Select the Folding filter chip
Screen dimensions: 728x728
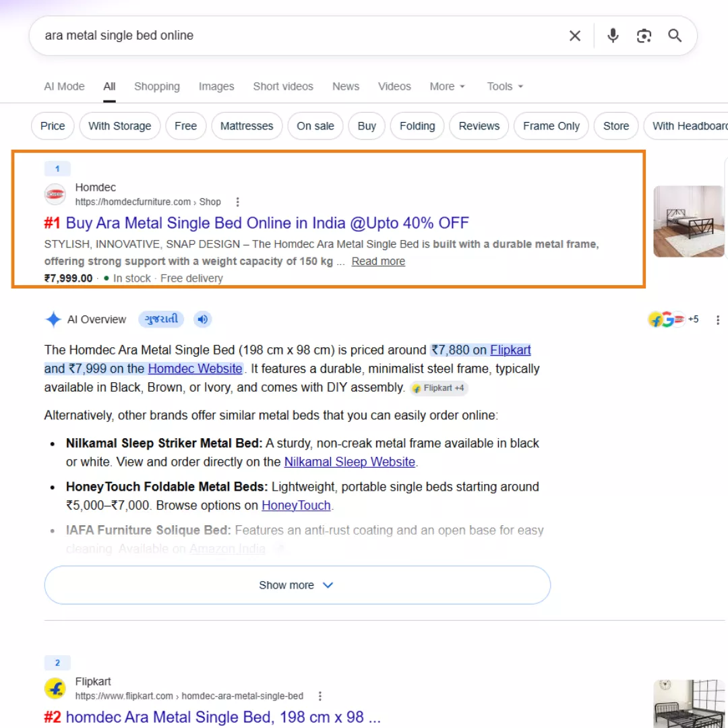tap(417, 126)
